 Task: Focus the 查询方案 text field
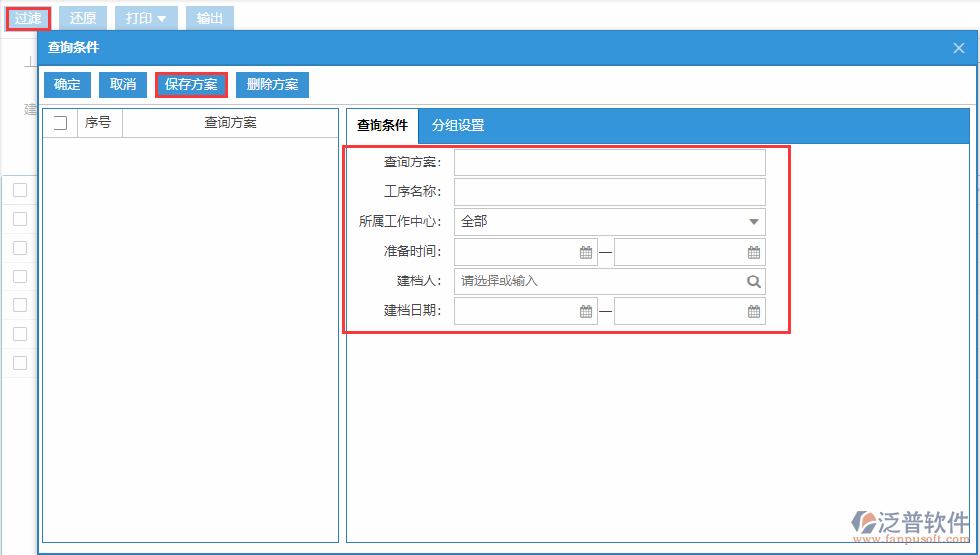tap(609, 163)
